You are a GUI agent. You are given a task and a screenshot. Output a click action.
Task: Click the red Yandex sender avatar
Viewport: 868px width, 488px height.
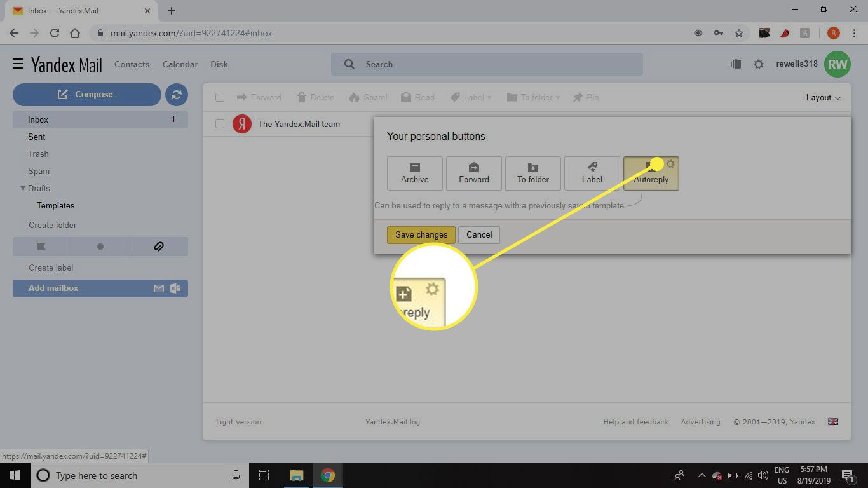click(242, 124)
